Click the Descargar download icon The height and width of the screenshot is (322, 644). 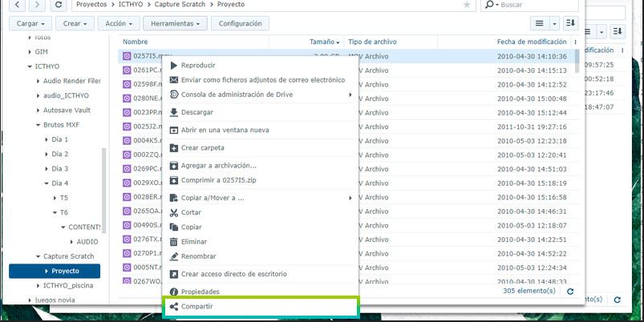[174, 112]
